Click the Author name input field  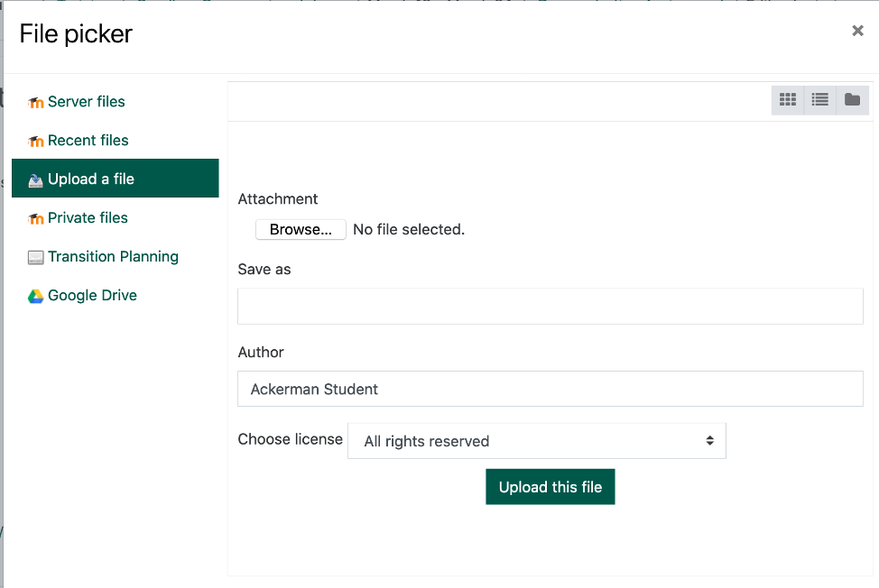tap(550, 389)
